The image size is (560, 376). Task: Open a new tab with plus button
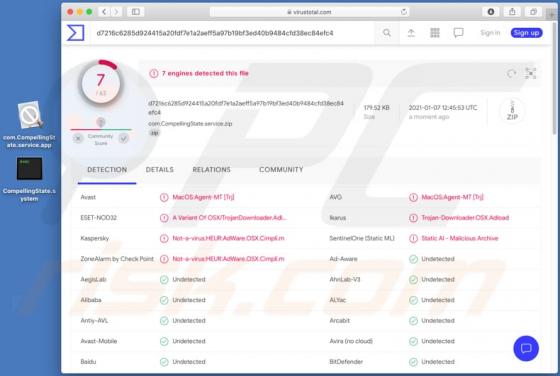pos(552,14)
